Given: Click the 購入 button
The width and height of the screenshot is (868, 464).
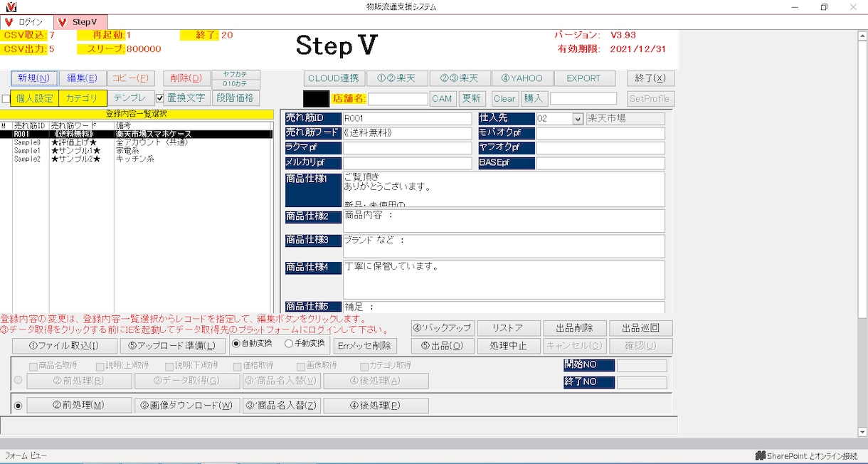Looking at the screenshot, I should tap(533, 99).
